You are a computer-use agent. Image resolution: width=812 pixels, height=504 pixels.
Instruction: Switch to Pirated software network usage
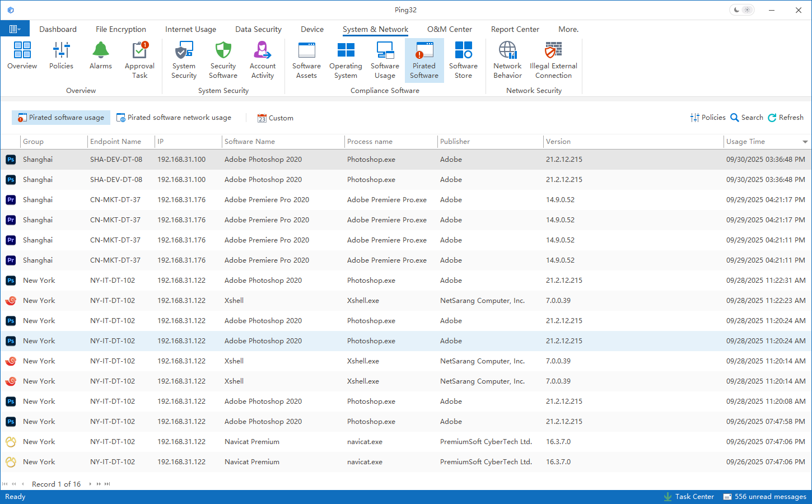(x=174, y=118)
